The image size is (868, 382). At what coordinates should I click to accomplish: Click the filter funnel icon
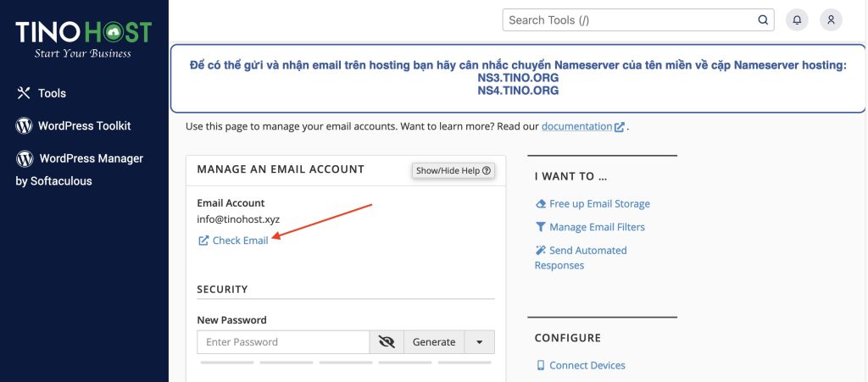point(540,227)
